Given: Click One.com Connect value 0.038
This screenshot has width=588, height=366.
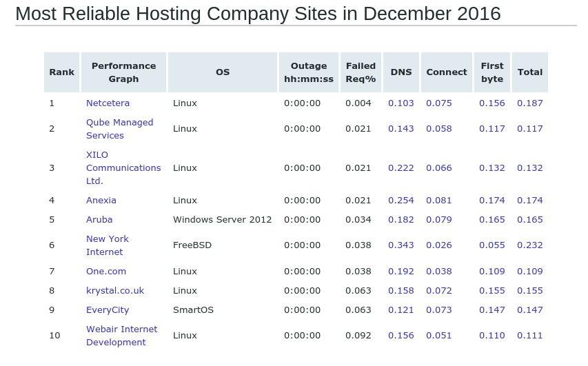Looking at the screenshot, I should tap(438, 271).
